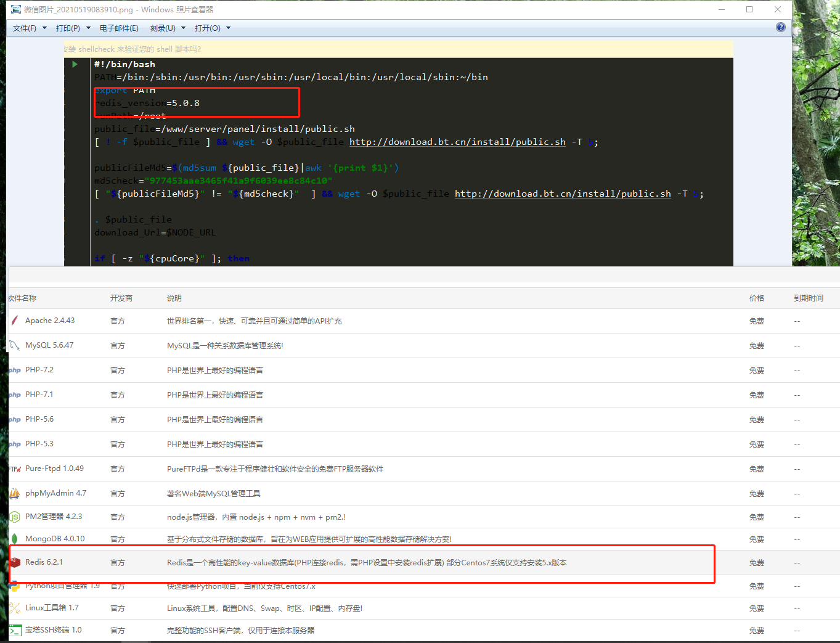Select the PHP-7.2 name
The height and width of the screenshot is (643, 840).
[39, 370]
